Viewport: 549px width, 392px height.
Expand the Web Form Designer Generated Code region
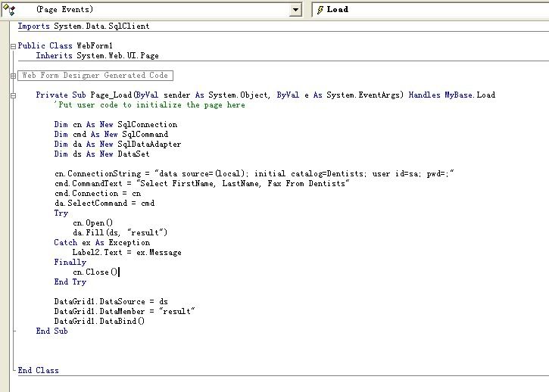[x=14, y=76]
